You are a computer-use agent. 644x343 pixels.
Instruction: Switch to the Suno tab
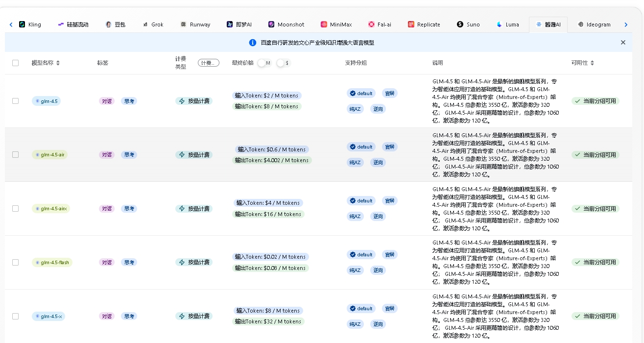pyautogui.click(x=468, y=24)
